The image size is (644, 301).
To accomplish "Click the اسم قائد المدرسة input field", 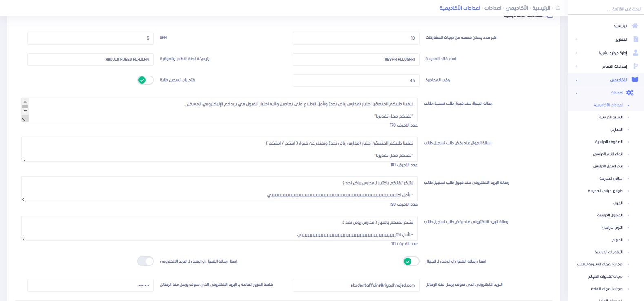I will (356, 59).
